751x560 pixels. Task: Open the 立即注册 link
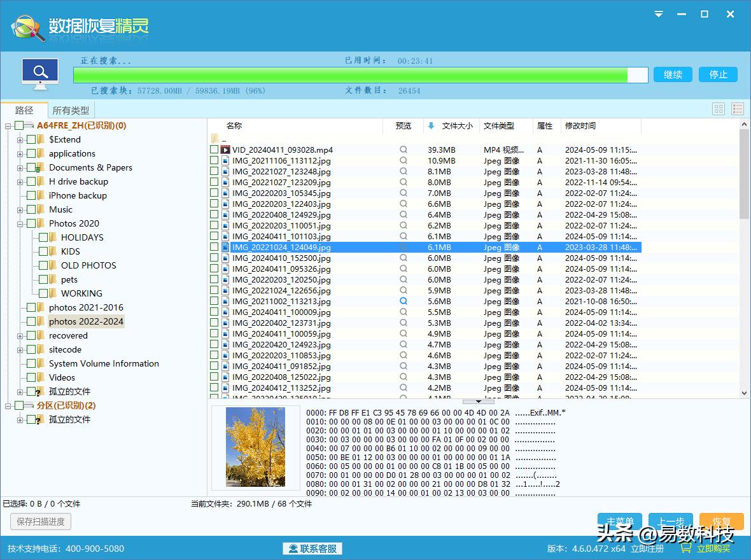647,549
